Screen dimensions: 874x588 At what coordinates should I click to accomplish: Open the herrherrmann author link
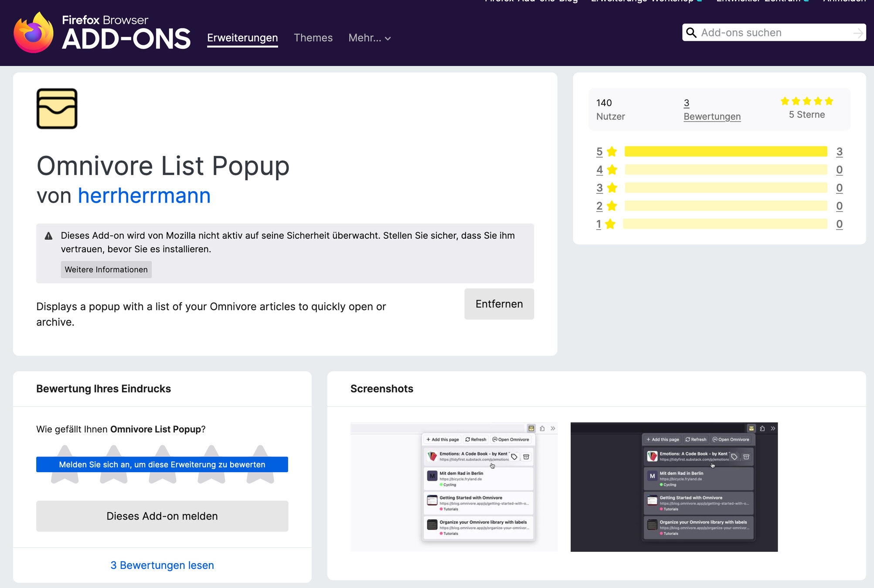point(144,196)
